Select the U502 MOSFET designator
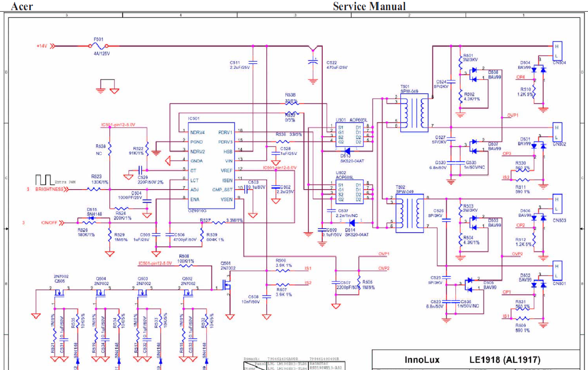Viewport: 588px width, 370px height. (341, 173)
